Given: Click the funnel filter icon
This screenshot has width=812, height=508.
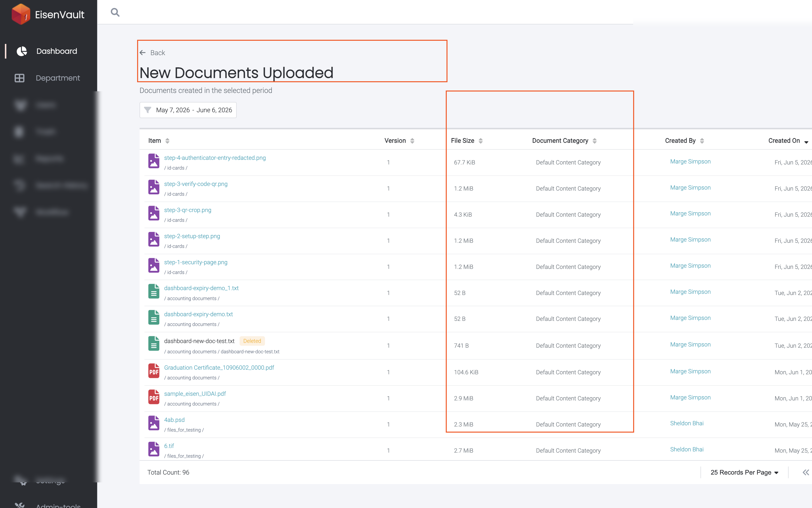Looking at the screenshot, I should tap(147, 110).
